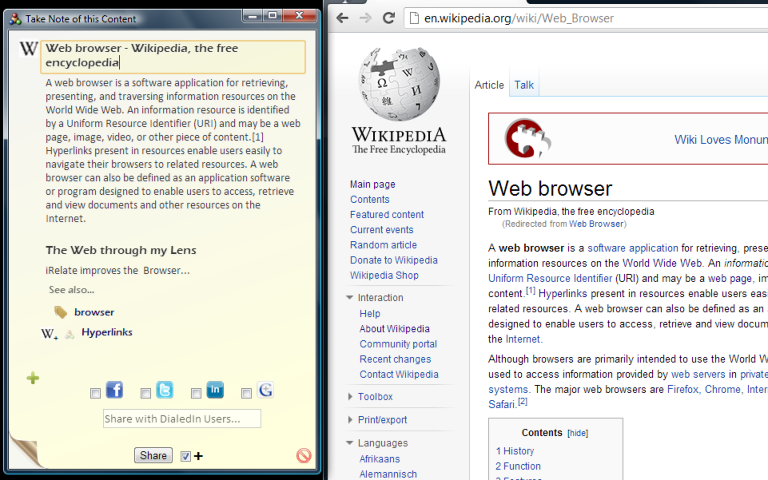Open the Wiki Loves Monuments banner link

pyautogui.click(x=721, y=140)
